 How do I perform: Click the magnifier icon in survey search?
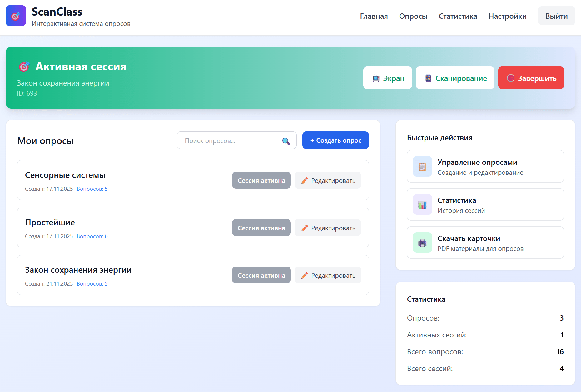[x=286, y=141]
